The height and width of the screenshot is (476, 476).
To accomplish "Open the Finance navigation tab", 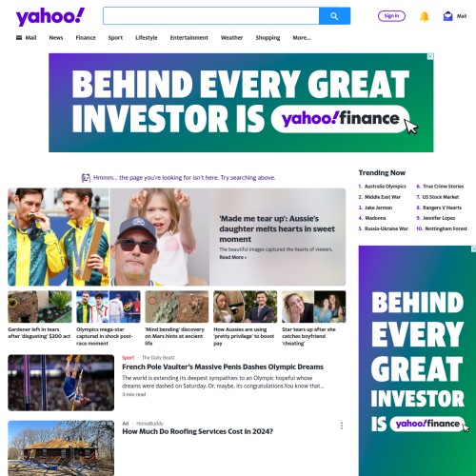I will 86,38.
